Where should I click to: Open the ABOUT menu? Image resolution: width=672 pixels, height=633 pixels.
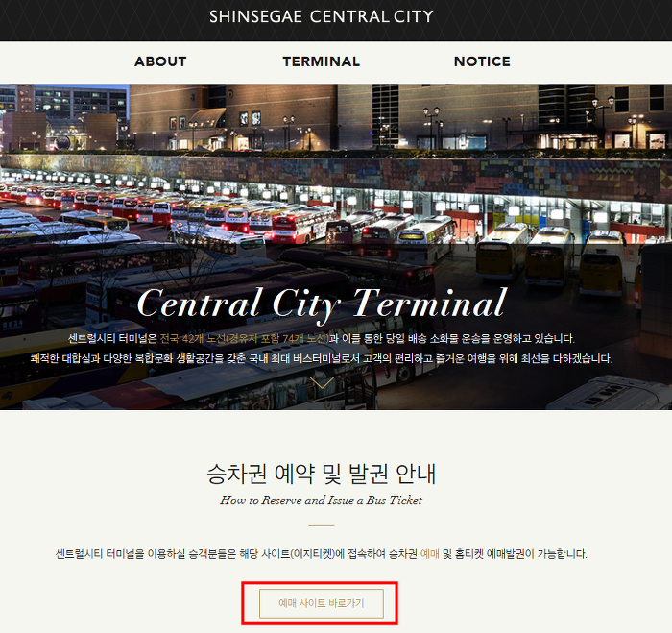click(160, 61)
